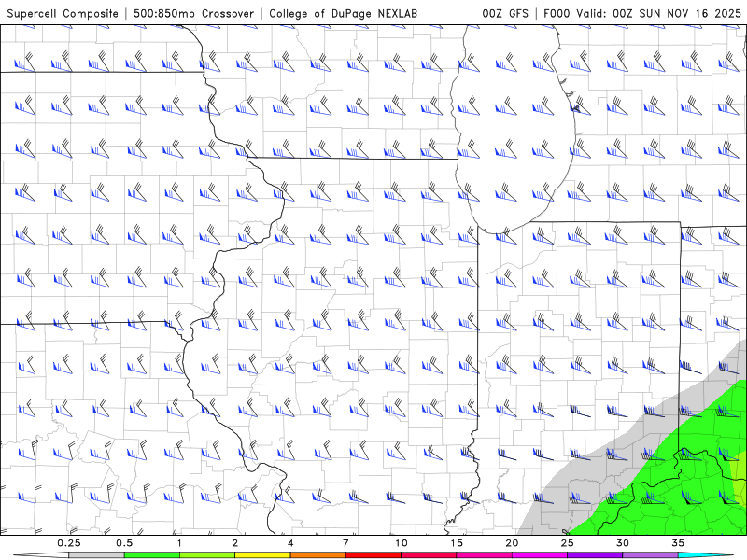747x560 pixels.
Task: Click the "35" legend value
Action: coord(678,543)
